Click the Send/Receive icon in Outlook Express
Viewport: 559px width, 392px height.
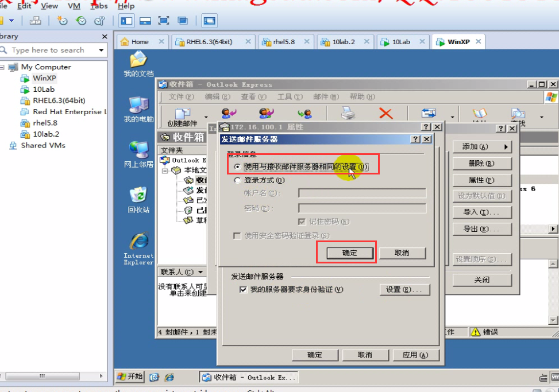pos(429,113)
